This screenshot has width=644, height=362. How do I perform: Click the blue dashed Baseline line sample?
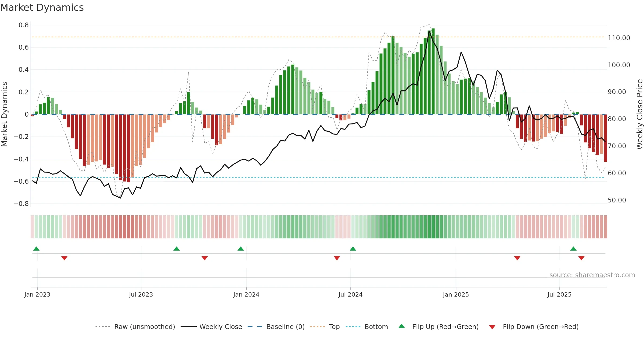(255, 327)
